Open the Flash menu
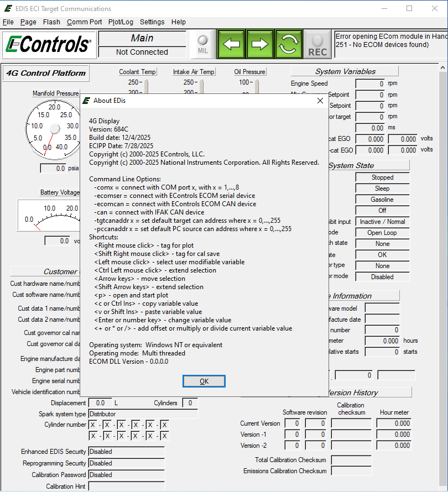Image resolution: width=448 pixels, height=492 pixels. [51, 22]
